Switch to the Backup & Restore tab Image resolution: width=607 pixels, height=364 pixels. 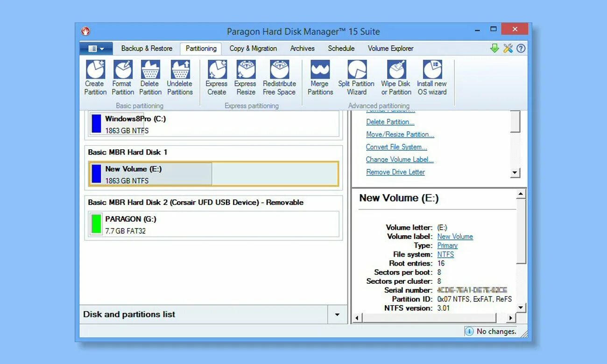(x=147, y=49)
